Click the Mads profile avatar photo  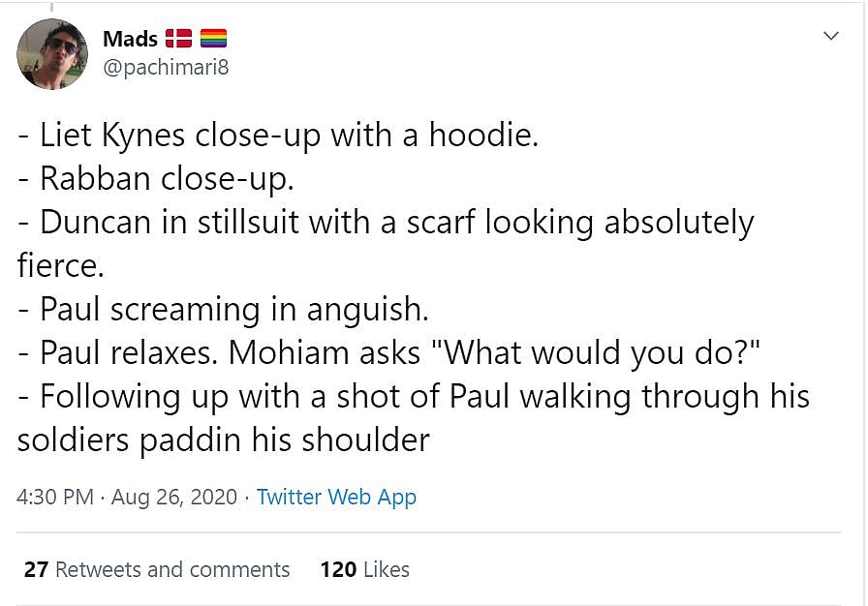coord(52,54)
